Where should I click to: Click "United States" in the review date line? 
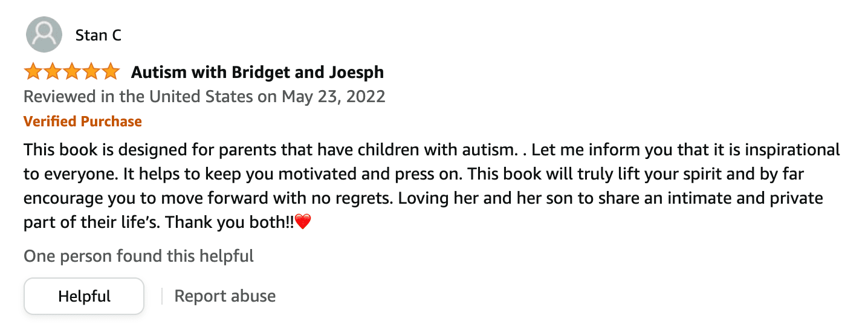click(201, 97)
